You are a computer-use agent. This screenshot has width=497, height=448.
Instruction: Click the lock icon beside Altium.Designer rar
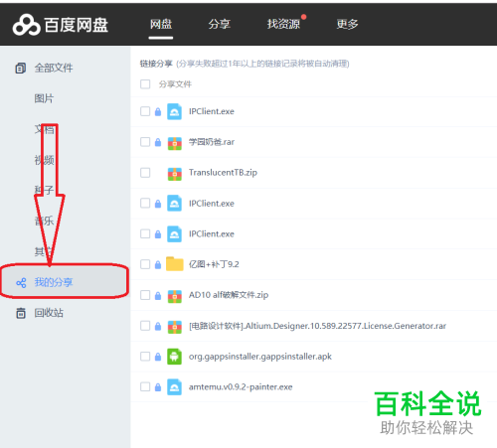click(158, 326)
